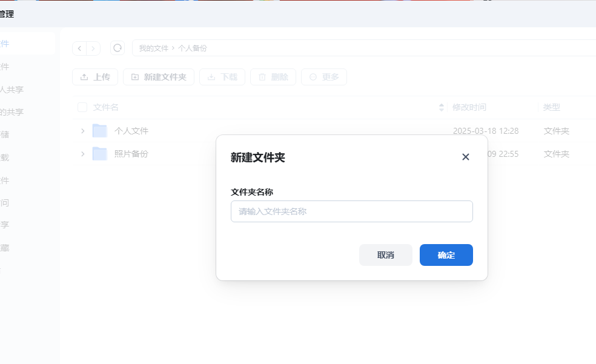The image size is (596, 364).
Task: Click the 下载 download button
Action: (x=222, y=77)
